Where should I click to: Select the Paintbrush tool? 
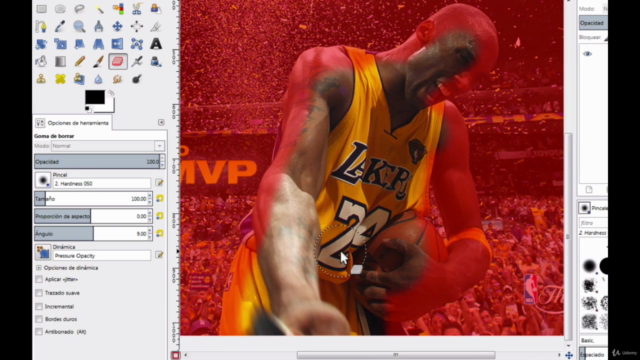coord(98,61)
